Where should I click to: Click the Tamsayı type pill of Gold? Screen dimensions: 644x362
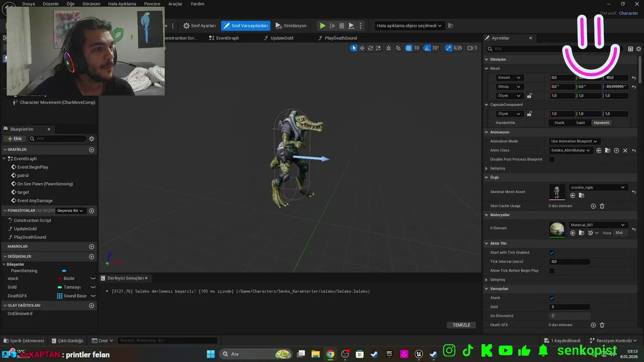(x=69, y=287)
